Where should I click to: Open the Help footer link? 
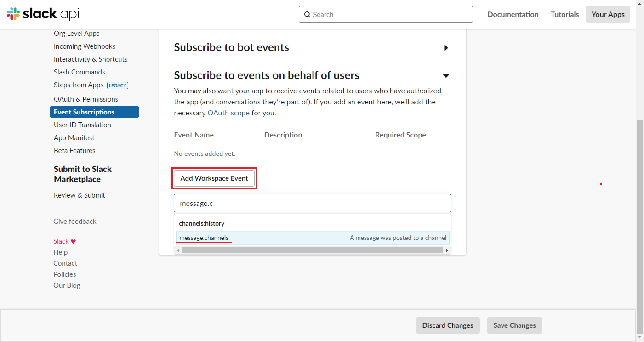click(61, 252)
